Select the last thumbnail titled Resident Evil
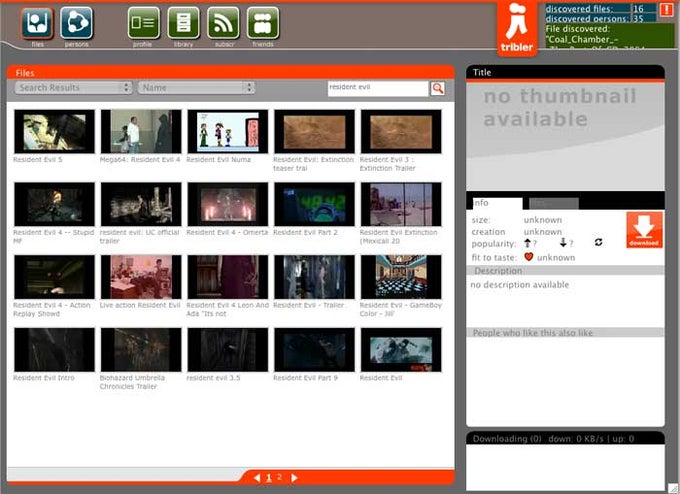The width and height of the screenshot is (680, 494). tap(401, 350)
